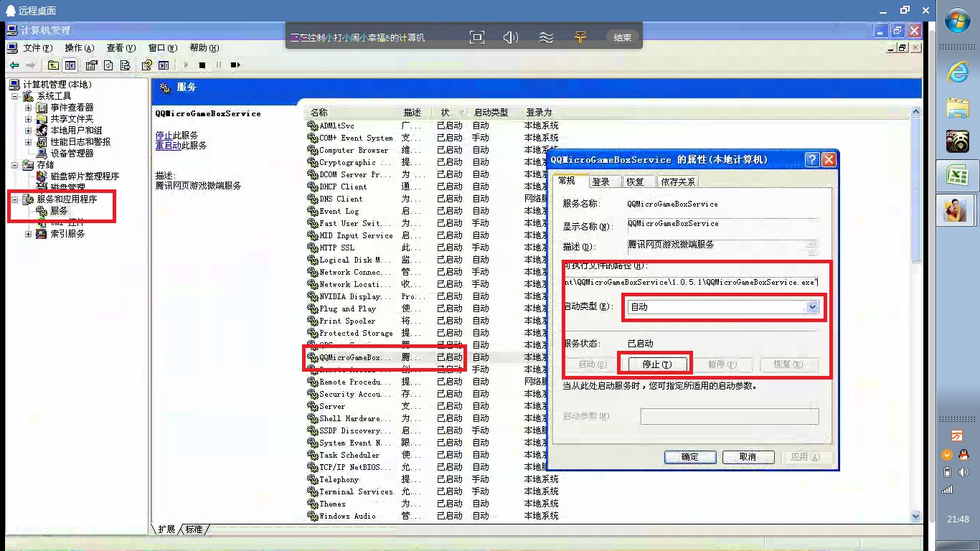The image size is (980, 551).
Task: Switch to the 登录 tab
Action: point(600,182)
